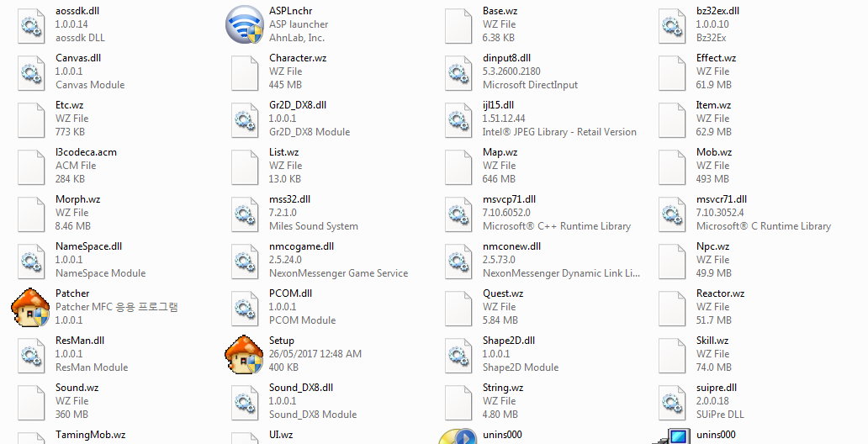868x444 pixels.
Task: Click the String.wz file name
Action: (502, 388)
